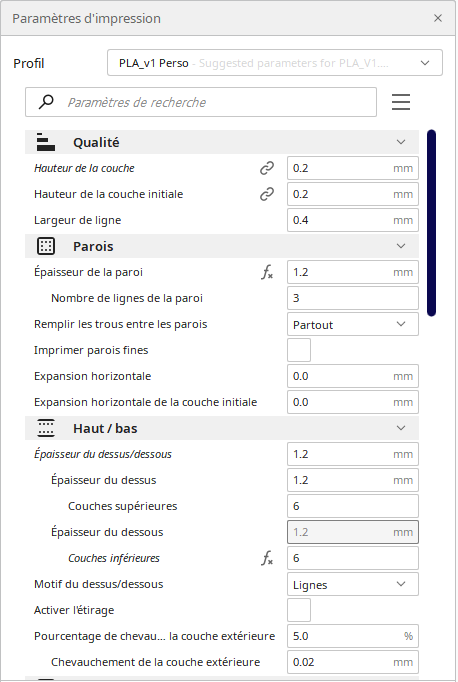Edit Épaisseur du dessus/dessous value field
The width and height of the screenshot is (458, 682).
353,454
